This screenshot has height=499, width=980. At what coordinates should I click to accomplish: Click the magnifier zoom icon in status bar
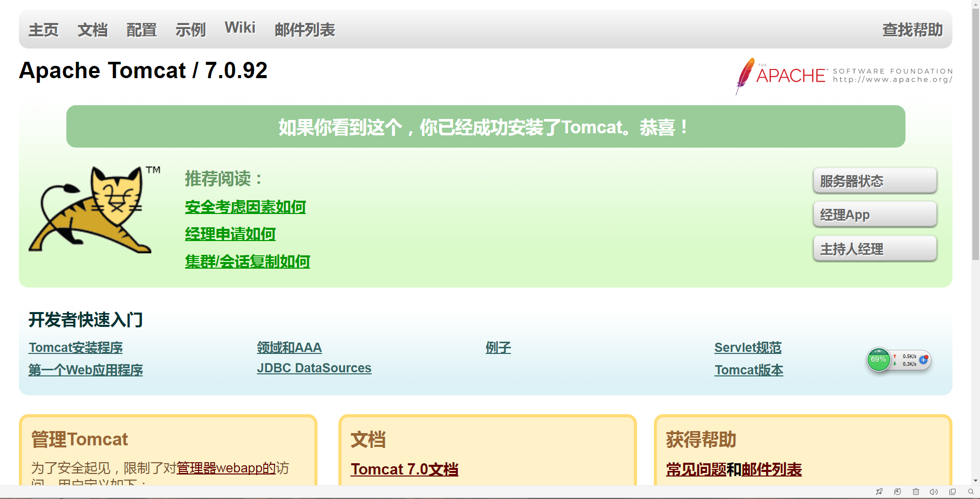(971, 492)
